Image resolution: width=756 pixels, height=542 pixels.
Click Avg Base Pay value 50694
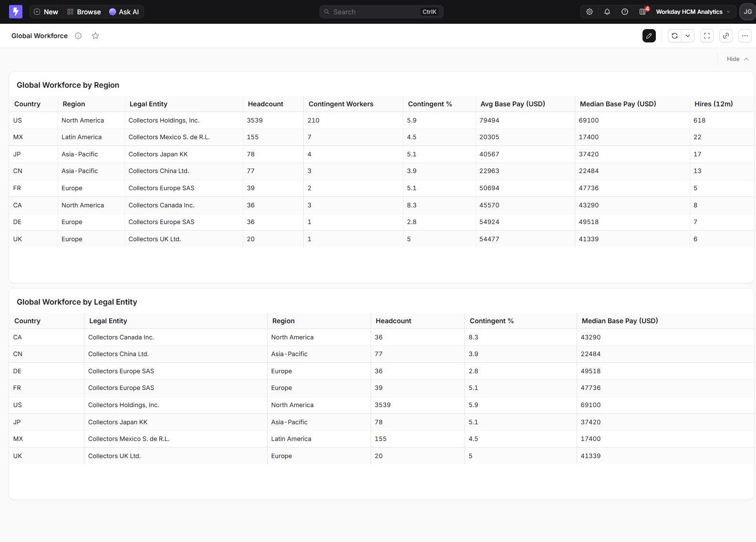(x=489, y=188)
